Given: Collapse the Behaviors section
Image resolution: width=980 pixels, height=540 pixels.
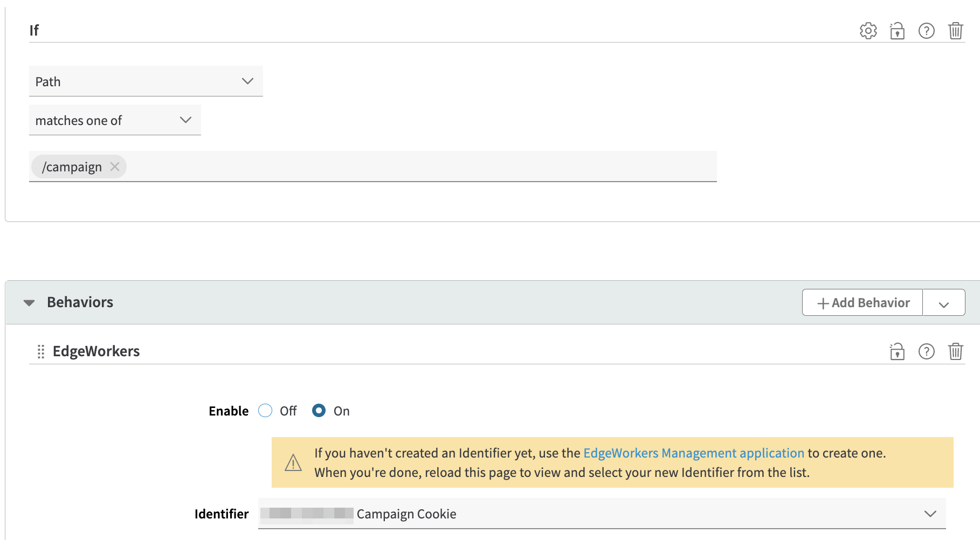Looking at the screenshot, I should click(x=29, y=302).
